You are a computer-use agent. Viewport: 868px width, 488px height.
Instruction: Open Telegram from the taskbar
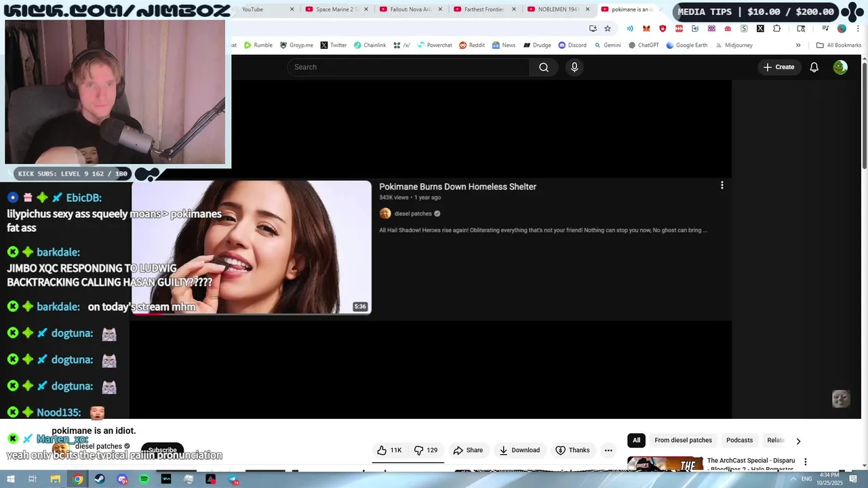coord(233,479)
